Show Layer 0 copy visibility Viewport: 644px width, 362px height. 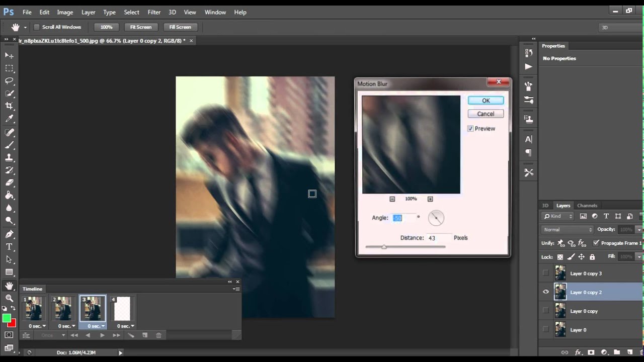coord(546,311)
